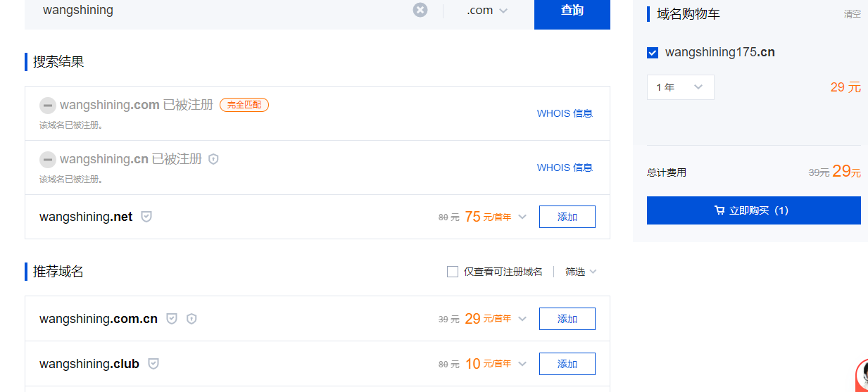The image size is (868, 392).
Task: Enable the 仅查看可注册域名 checkbox
Action: pos(453,272)
